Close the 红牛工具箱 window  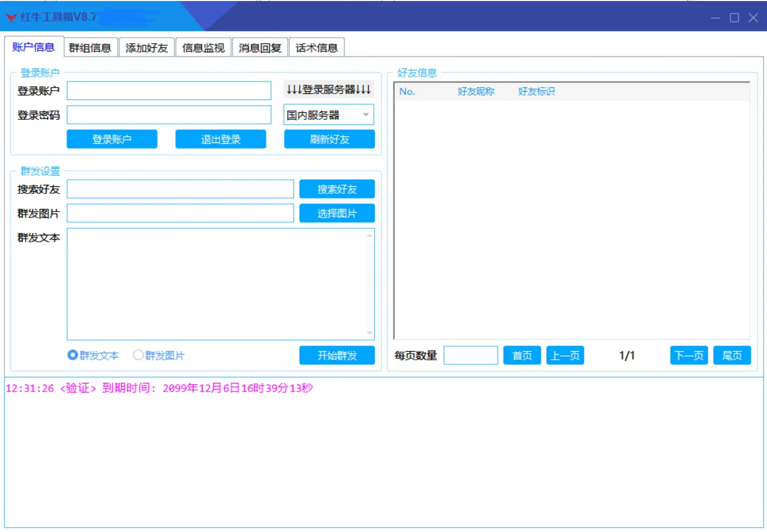tap(753, 18)
